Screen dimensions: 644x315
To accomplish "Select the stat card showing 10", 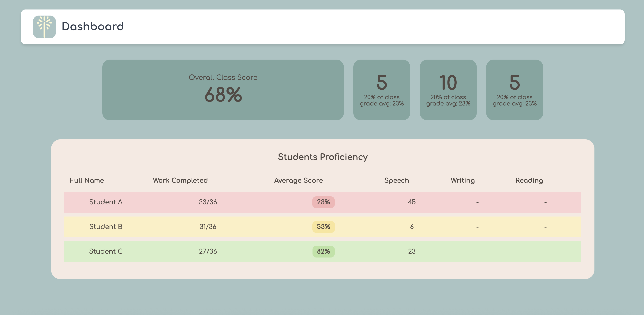I will click(x=448, y=90).
